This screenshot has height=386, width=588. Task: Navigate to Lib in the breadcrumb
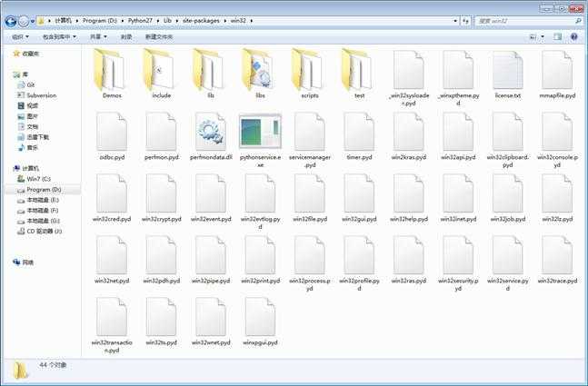(x=167, y=21)
